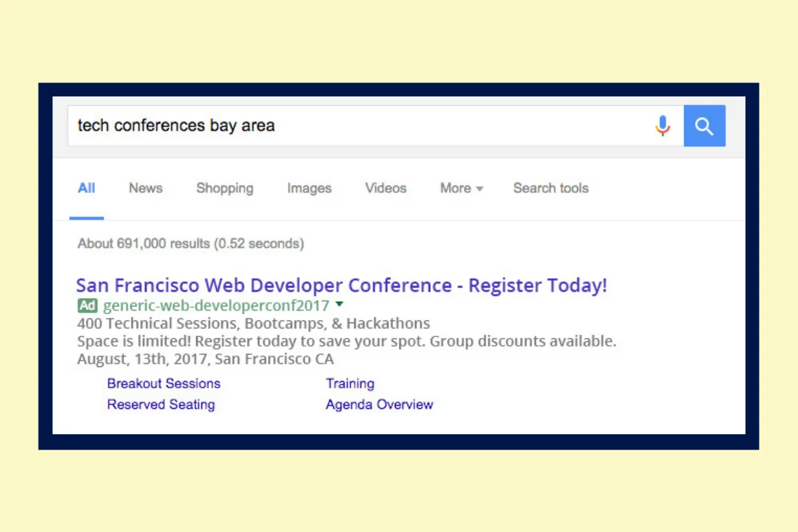
Task: Click 'Space is limited! Register today' description line
Action: point(347,342)
